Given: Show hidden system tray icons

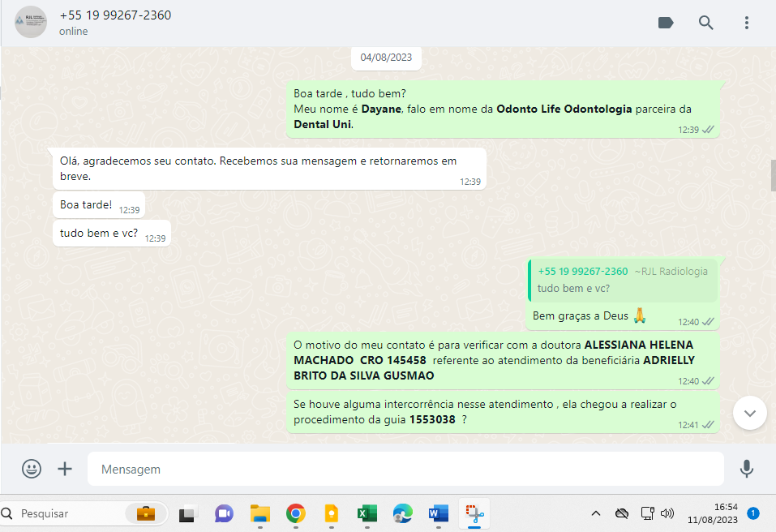Looking at the screenshot, I should (595, 513).
